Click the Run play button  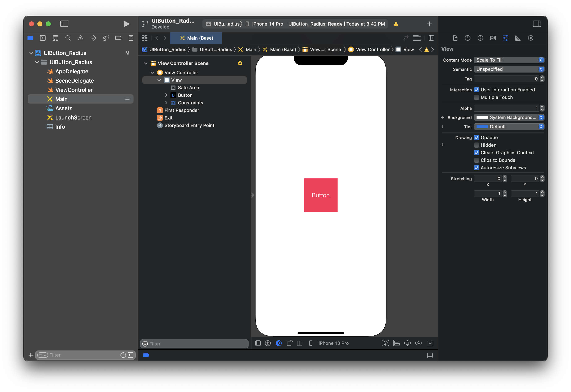[x=126, y=24]
